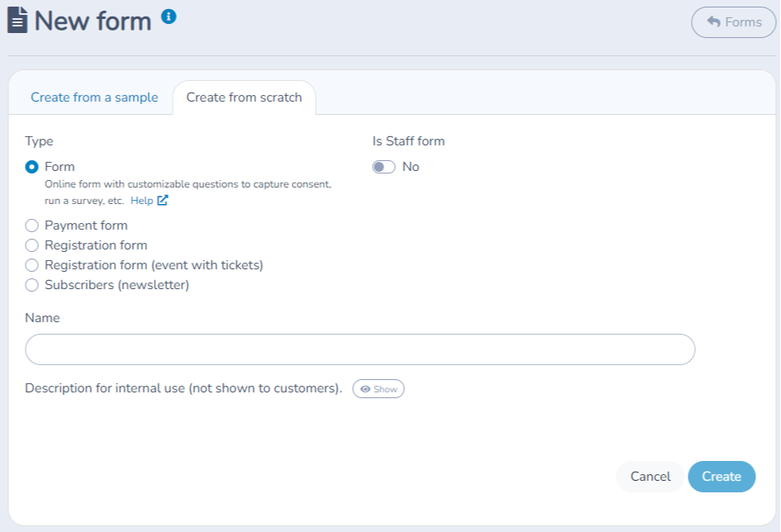The image size is (781, 532).
Task: Click the info icon next to New form title
Action: [169, 14]
